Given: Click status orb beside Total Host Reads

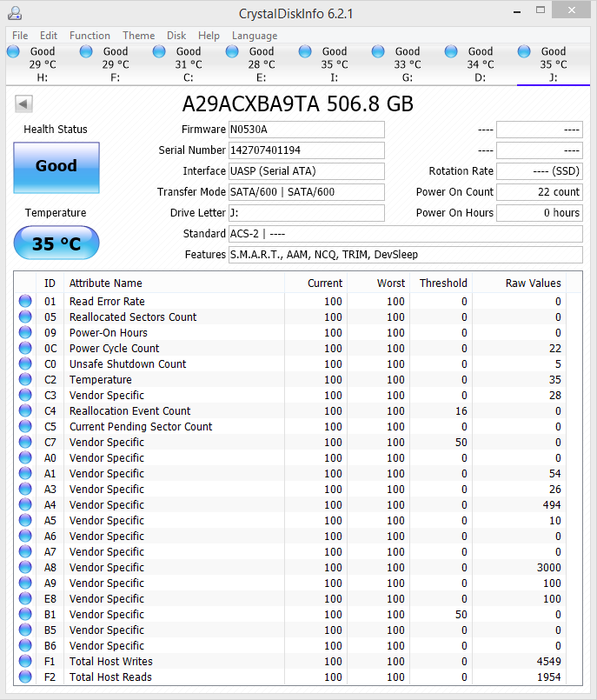Looking at the screenshot, I should click(x=25, y=677).
